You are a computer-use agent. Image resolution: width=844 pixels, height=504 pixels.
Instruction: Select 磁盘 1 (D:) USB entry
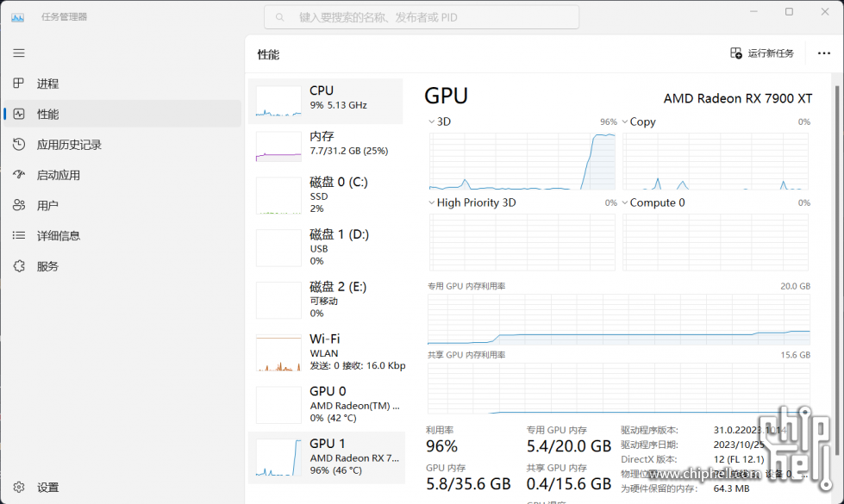326,247
